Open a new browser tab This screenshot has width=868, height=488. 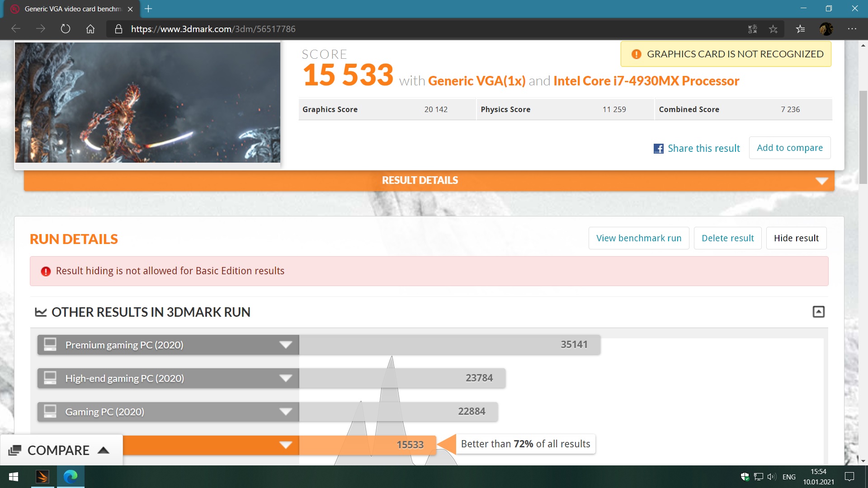pyautogui.click(x=148, y=9)
